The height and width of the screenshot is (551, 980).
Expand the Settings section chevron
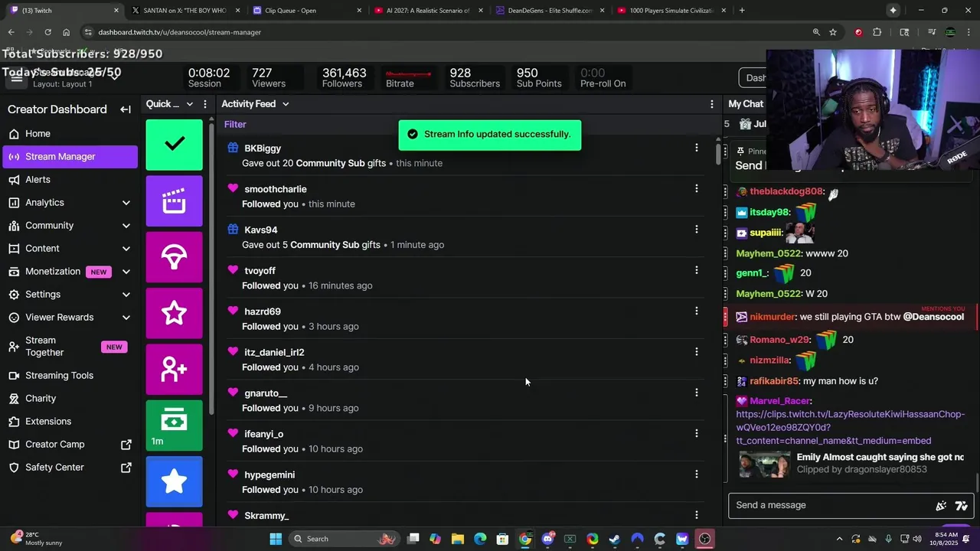point(126,295)
